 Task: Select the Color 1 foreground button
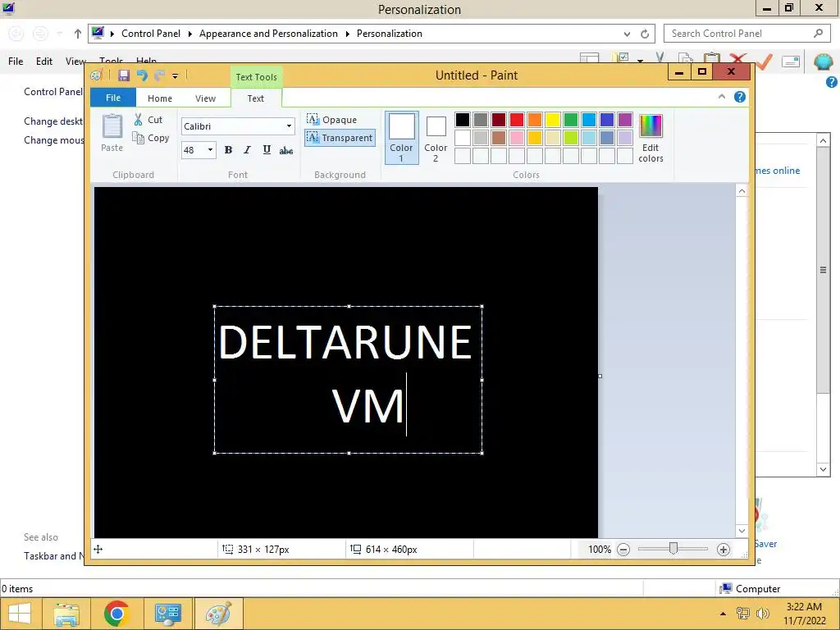[x=401, y=137]
